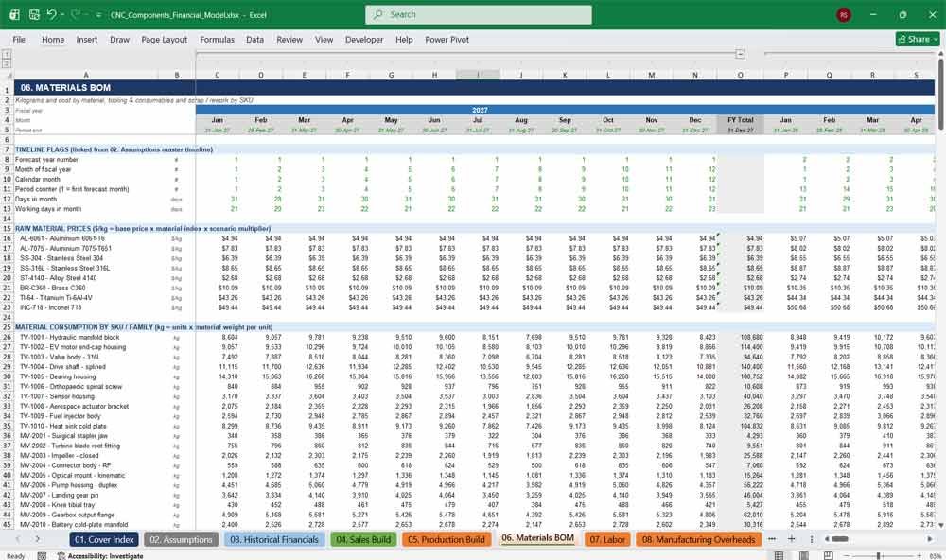
Task: Collapse the 2027 column group with minus button
Action: 741,54
